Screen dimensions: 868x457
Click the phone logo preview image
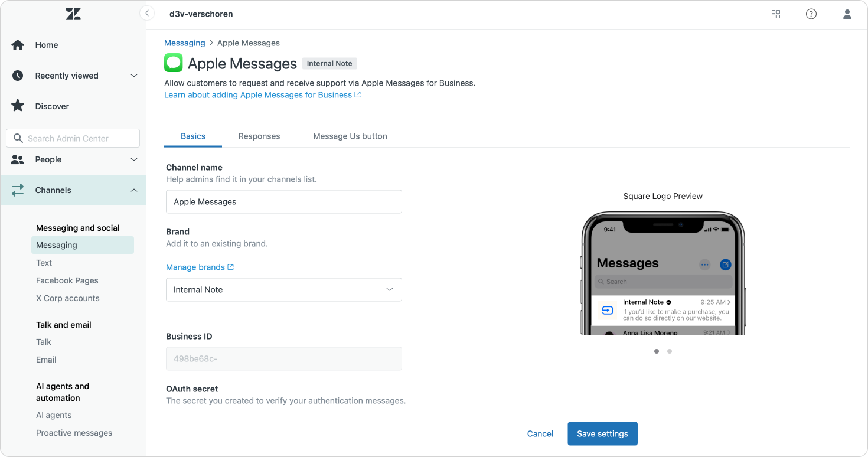(663, 273)
